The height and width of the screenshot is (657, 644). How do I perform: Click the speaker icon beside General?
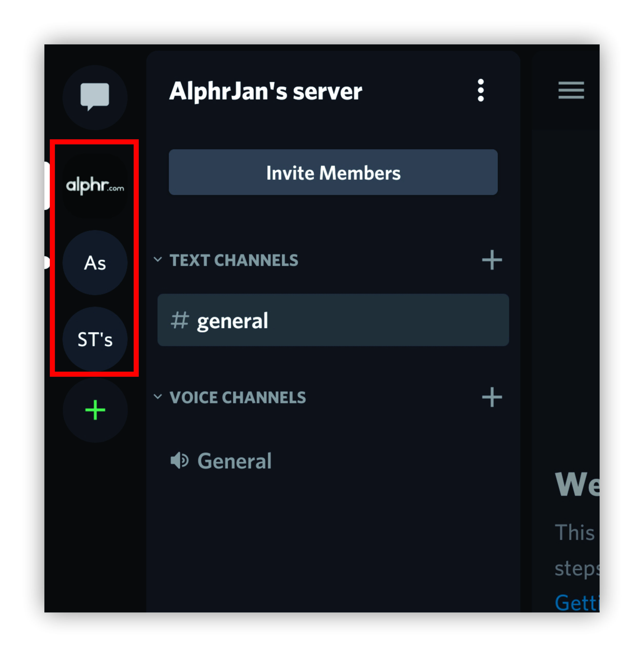coord(179,460)
